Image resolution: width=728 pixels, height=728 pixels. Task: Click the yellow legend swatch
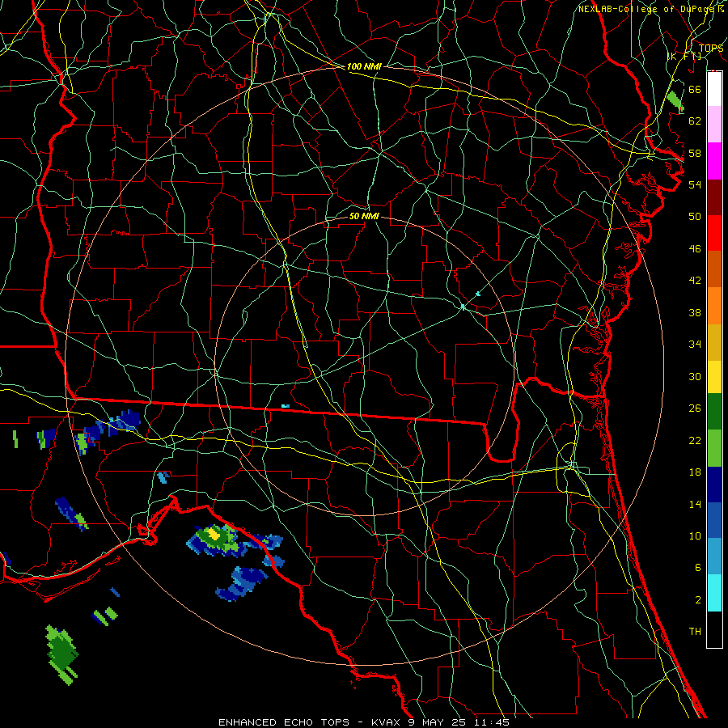(x=714, y=377)
